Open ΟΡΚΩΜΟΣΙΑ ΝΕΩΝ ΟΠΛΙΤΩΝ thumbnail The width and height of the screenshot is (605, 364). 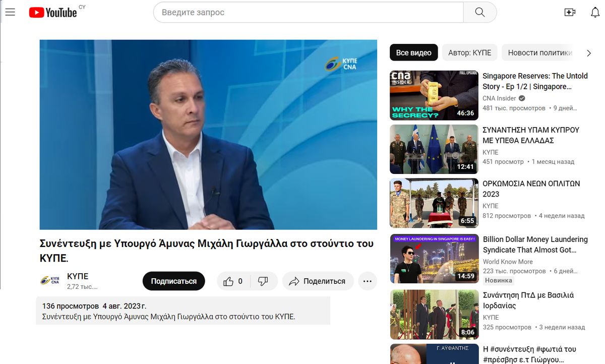[434, 203]
